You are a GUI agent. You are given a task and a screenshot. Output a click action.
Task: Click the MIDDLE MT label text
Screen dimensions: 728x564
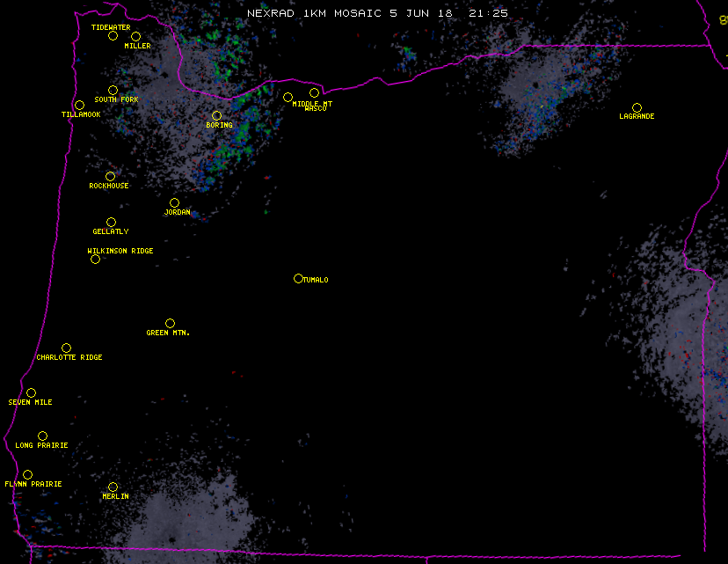tap(313, 104)
